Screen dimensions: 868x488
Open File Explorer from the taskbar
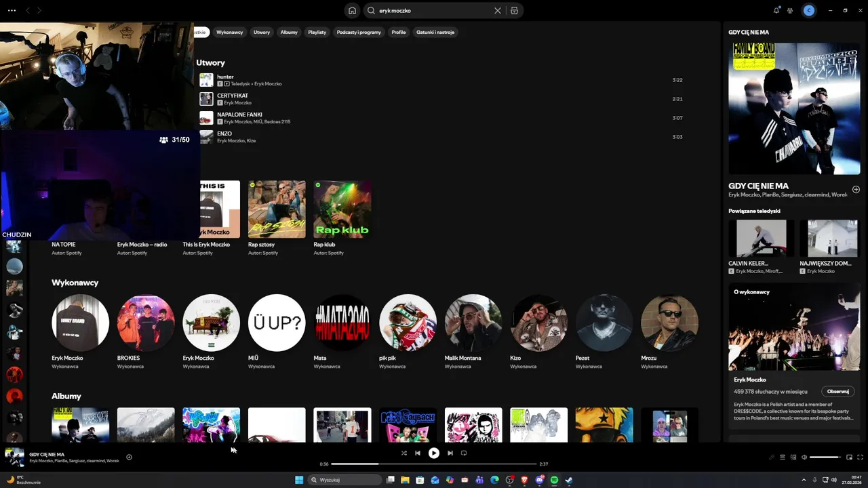coord(405,480)
